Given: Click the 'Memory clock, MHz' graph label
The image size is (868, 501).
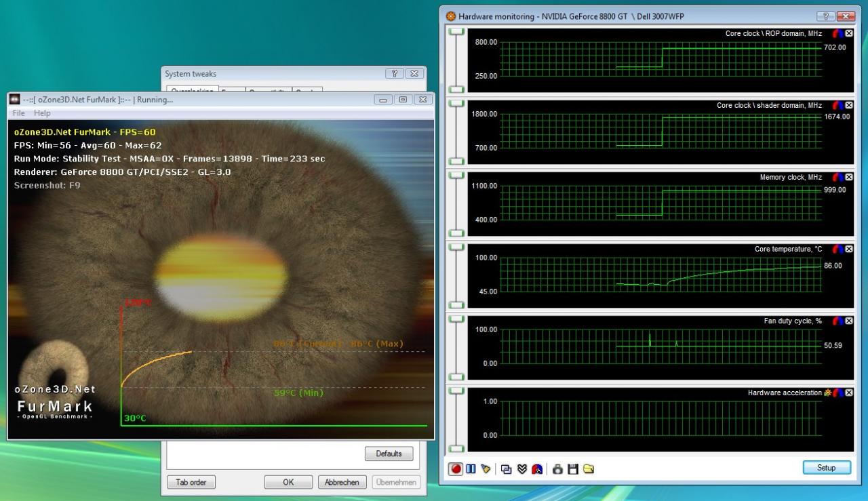Looking at the screenshot, I should pos(791,177).
